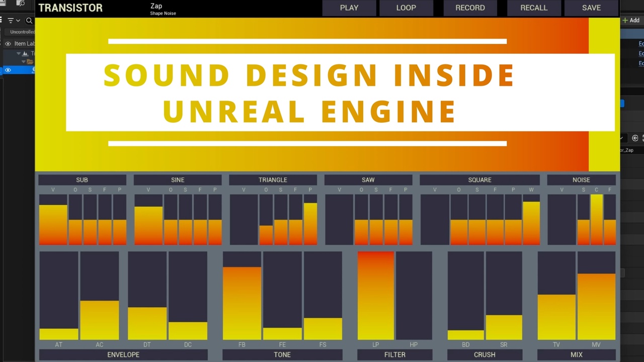
Task: Click the LOOP button
Action: 406,8
